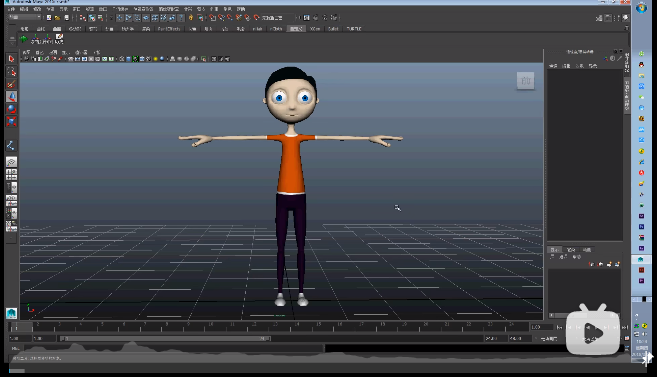Screen dimensions: 657x377
Task: Activate the Move tool in toolbox
Action: click(x=11, y=97)
